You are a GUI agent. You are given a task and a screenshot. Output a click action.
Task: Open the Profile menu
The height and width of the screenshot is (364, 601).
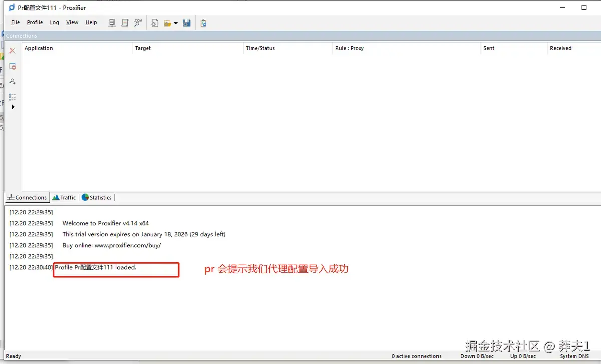click(35, 22)
